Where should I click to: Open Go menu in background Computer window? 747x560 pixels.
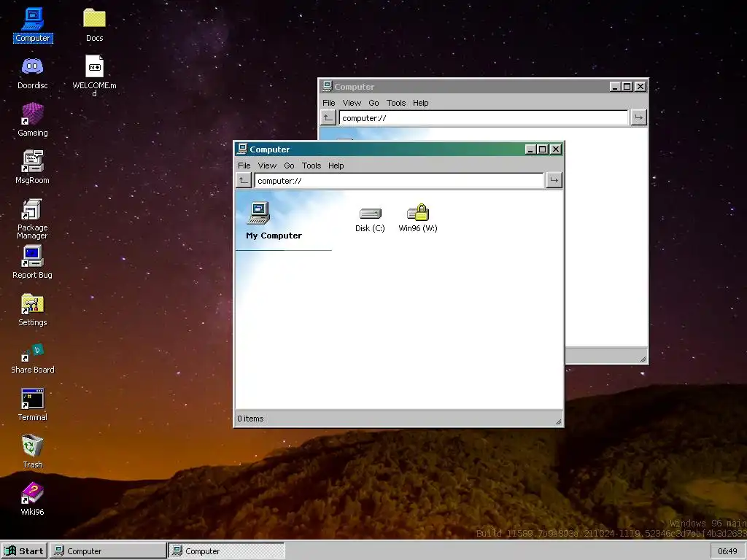pyautogui.click(x=373, y=103)
